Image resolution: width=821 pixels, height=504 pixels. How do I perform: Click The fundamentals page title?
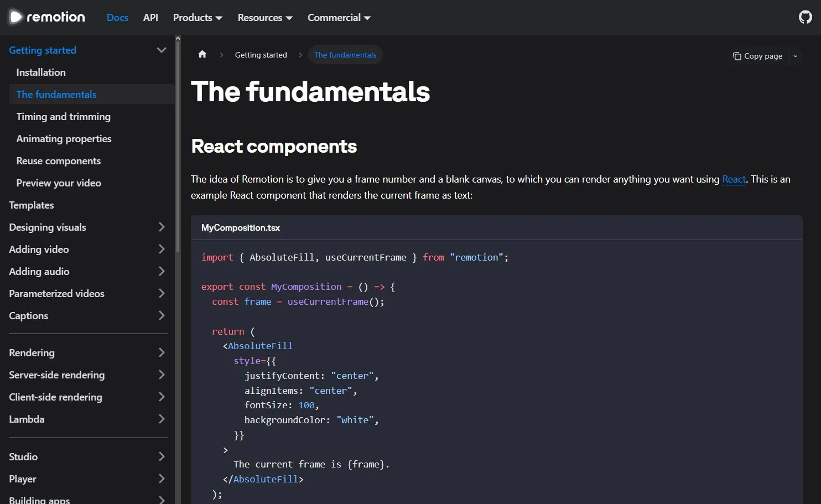[310, 92]
